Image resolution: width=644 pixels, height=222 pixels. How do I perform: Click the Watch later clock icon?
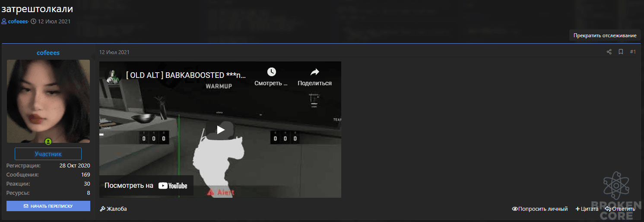[x=271, y=72]
